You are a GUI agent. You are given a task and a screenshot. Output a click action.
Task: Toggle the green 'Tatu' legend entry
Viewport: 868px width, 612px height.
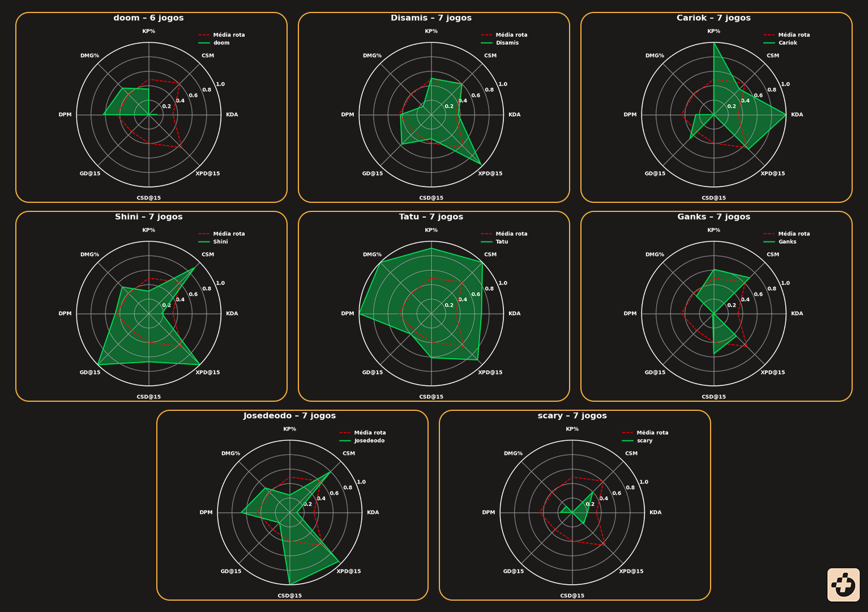coord(502,242)
